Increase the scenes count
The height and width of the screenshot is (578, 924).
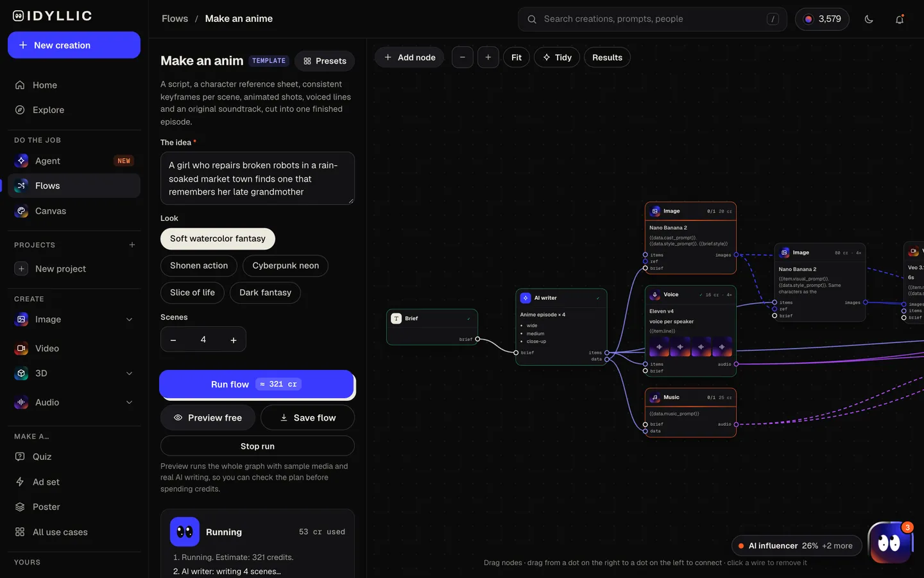tap(234, 340)
